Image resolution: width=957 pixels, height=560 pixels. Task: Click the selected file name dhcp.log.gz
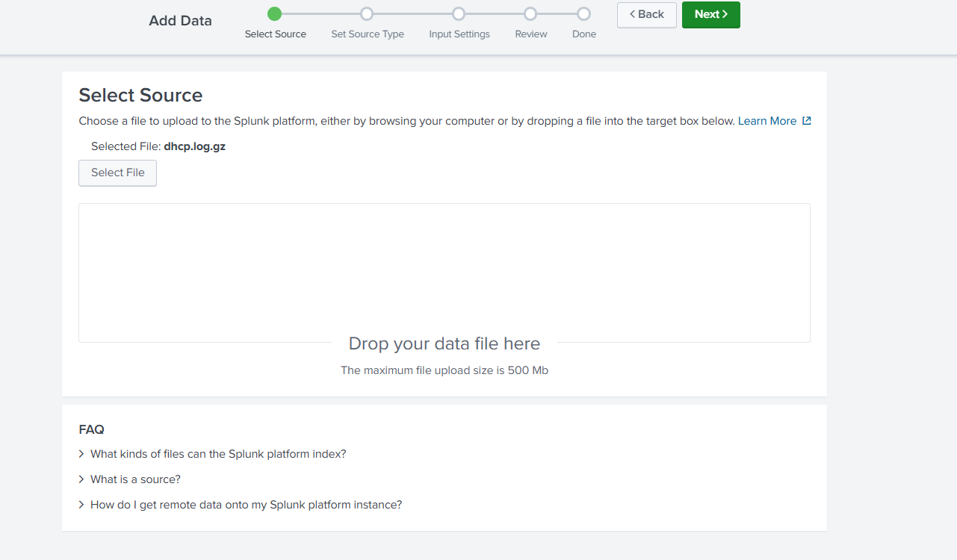pos(194,146)
